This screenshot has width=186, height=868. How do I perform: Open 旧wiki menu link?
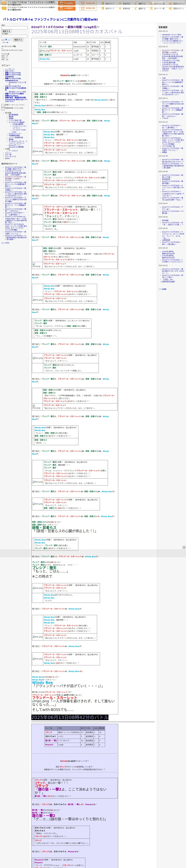point(7,158)
